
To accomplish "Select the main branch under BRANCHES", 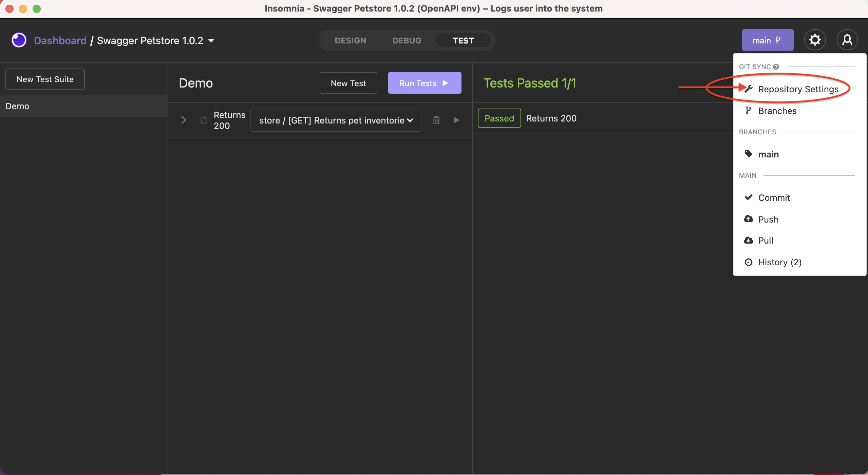I will [768, 154].
